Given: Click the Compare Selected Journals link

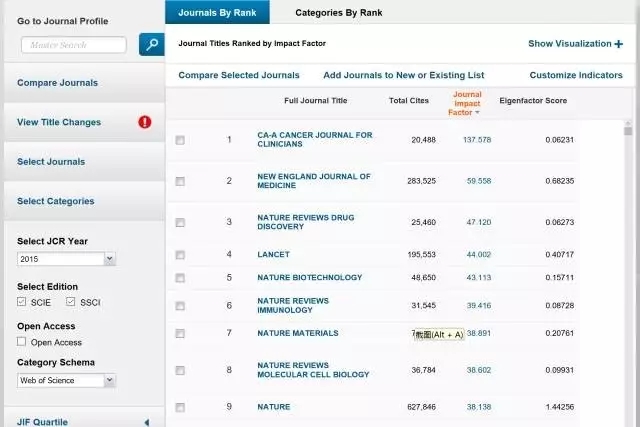Looking at the screenshot, I should point(238,75).
